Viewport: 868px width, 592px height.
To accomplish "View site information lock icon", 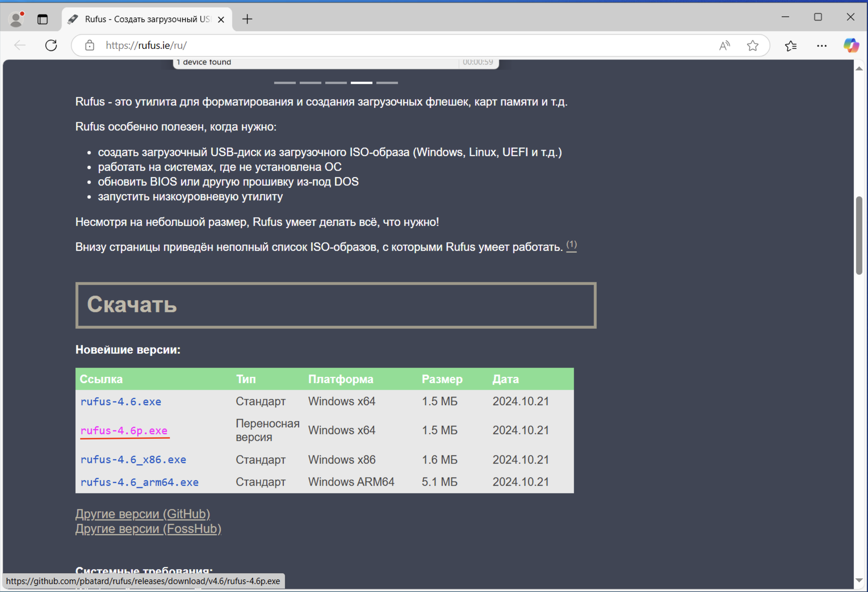I will [x=90, y=46].
